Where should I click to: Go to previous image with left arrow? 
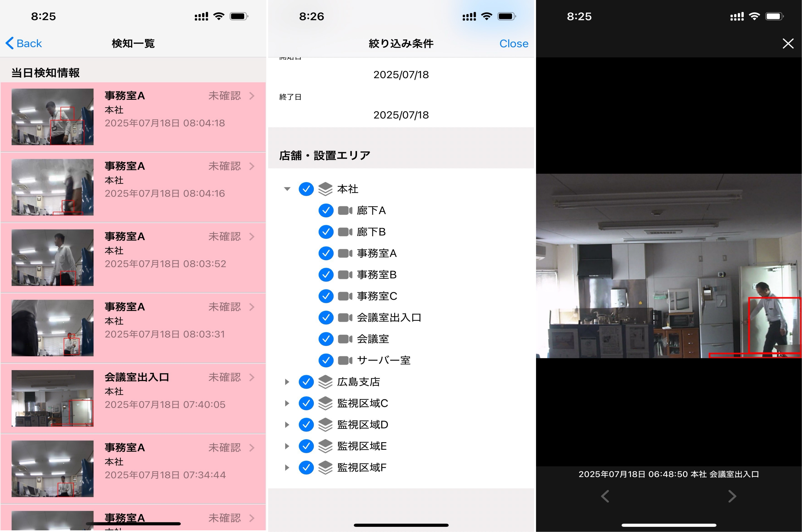[x=605, y=496]
